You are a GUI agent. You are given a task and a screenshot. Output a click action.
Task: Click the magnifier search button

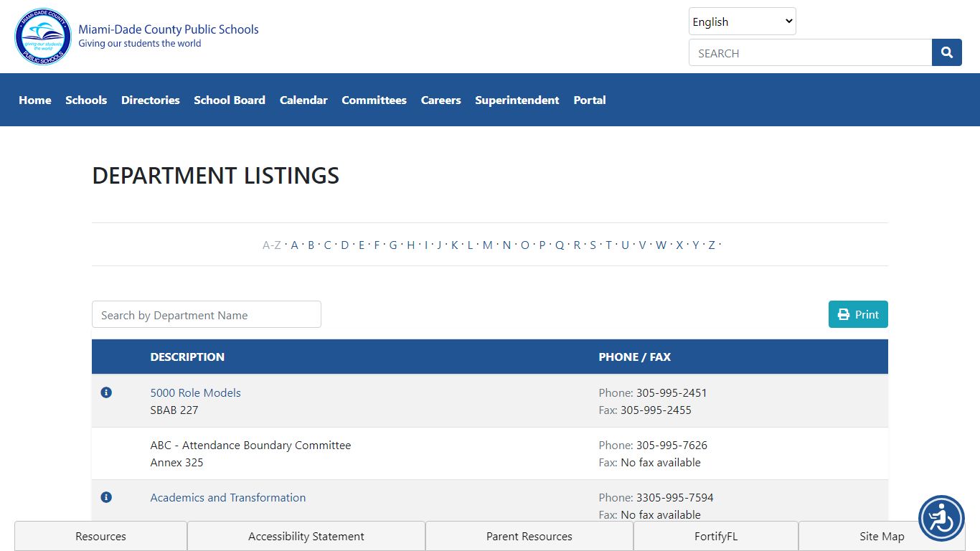(x=947, y=52)
